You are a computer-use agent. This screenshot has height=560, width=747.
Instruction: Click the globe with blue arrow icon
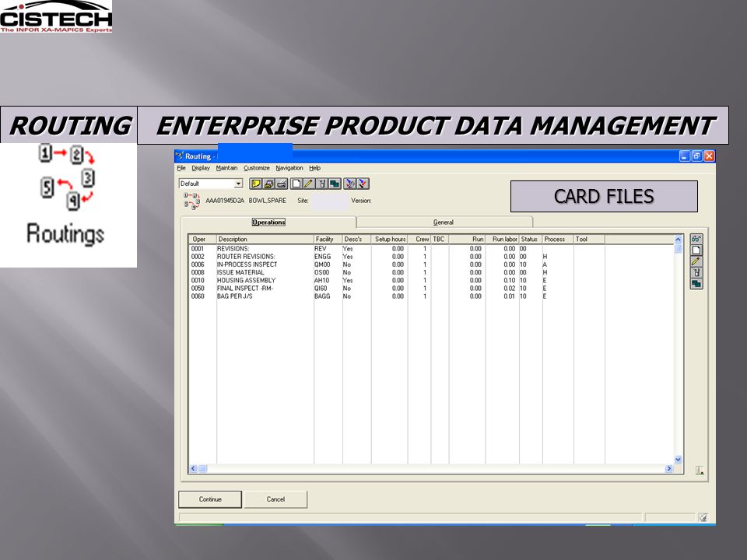tap(349, 184)
